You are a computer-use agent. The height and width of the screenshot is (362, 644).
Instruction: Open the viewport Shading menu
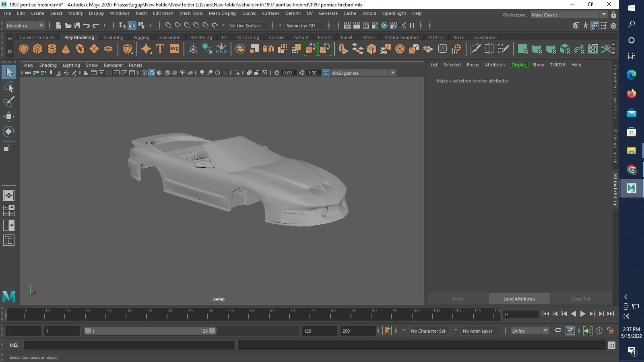click(48, 65)
